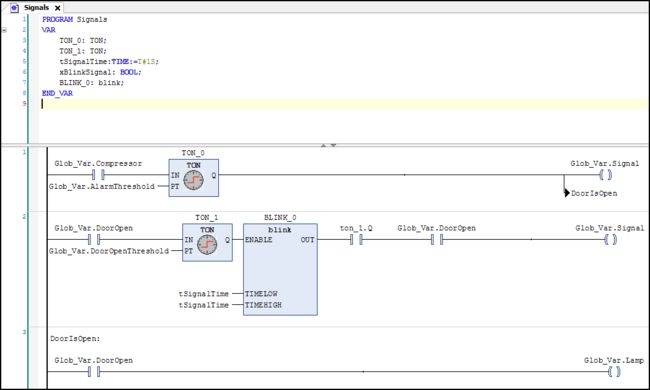Click the splitter arrows between declaration and ladder
The width and height of the screenshot is (650, 390).
click(x=327, y=145)
